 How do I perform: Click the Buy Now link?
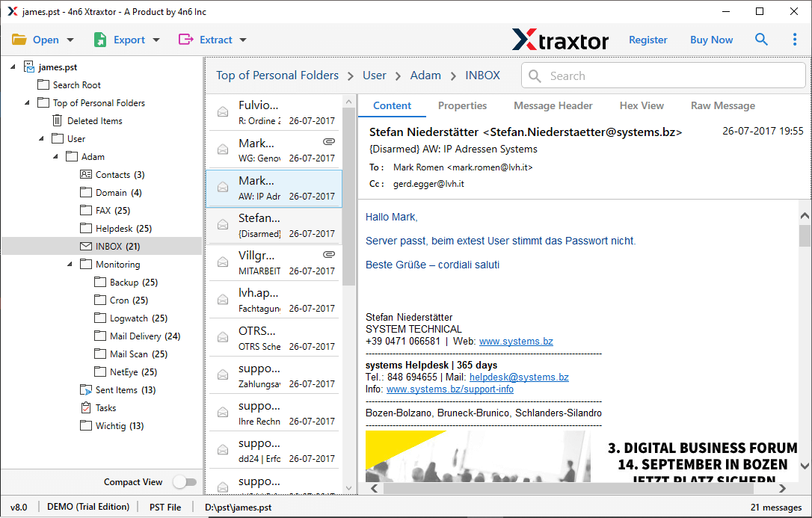pyautogui.click(x=711, y=40)
